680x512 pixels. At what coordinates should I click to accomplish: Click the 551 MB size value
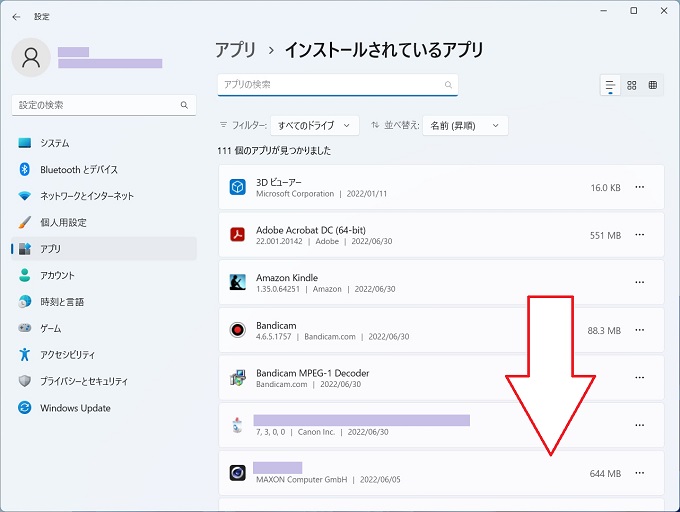605,235
